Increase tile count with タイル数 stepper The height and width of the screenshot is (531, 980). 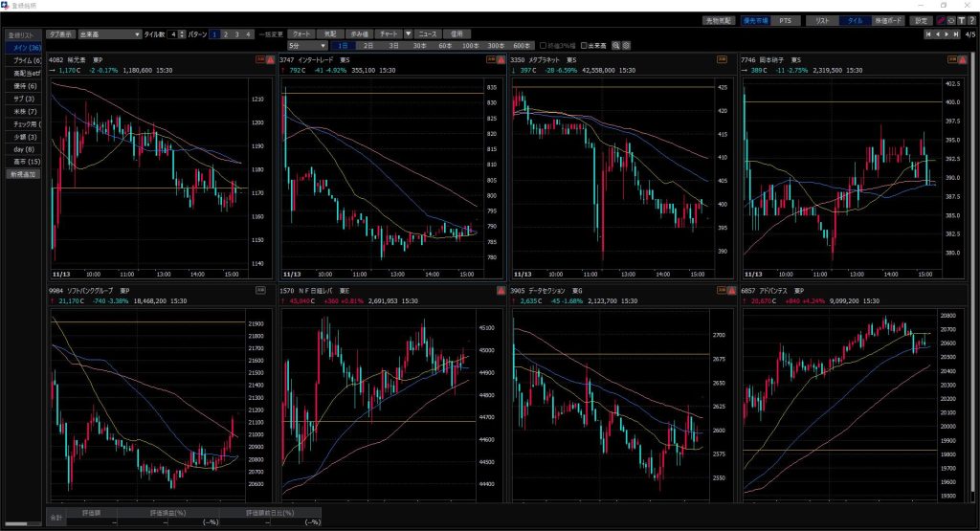(181, 32)
